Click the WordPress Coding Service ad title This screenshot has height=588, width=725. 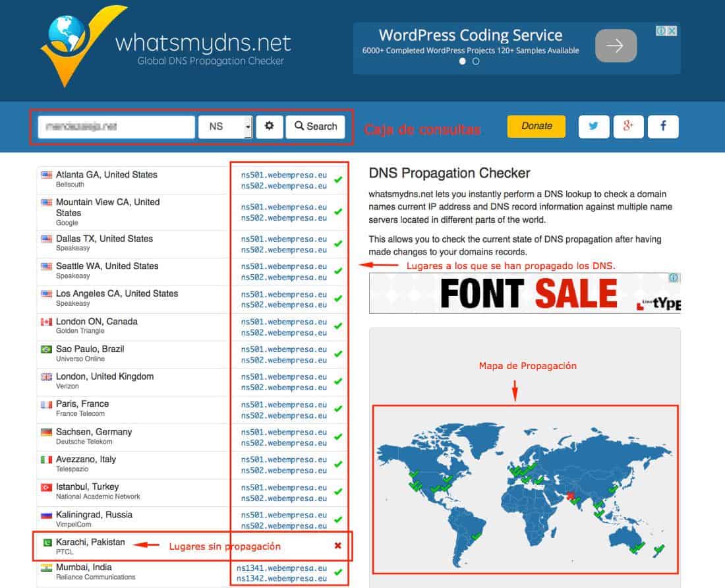click(471, 35)
